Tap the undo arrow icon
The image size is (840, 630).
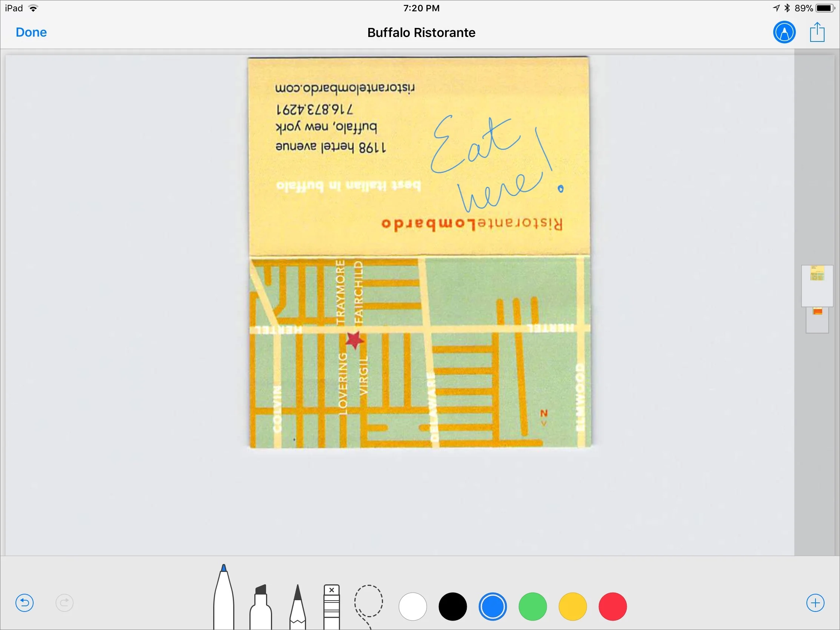[25, 603]
